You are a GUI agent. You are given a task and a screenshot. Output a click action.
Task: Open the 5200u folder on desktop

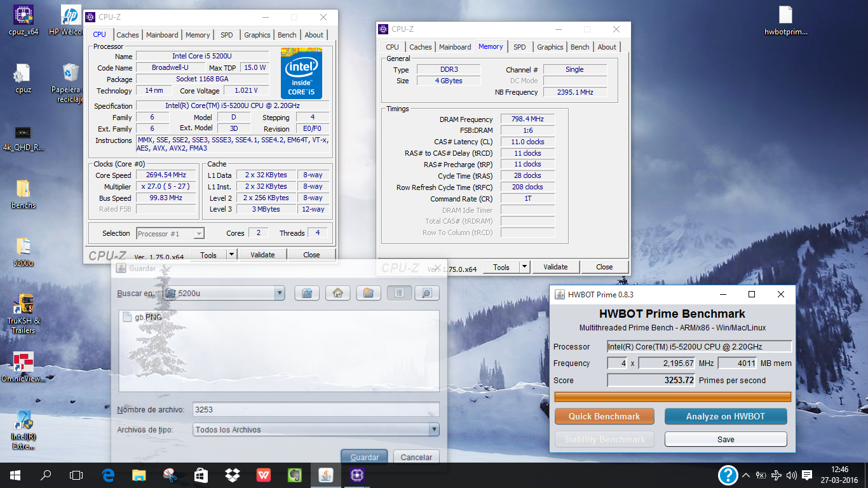(24, 252)
